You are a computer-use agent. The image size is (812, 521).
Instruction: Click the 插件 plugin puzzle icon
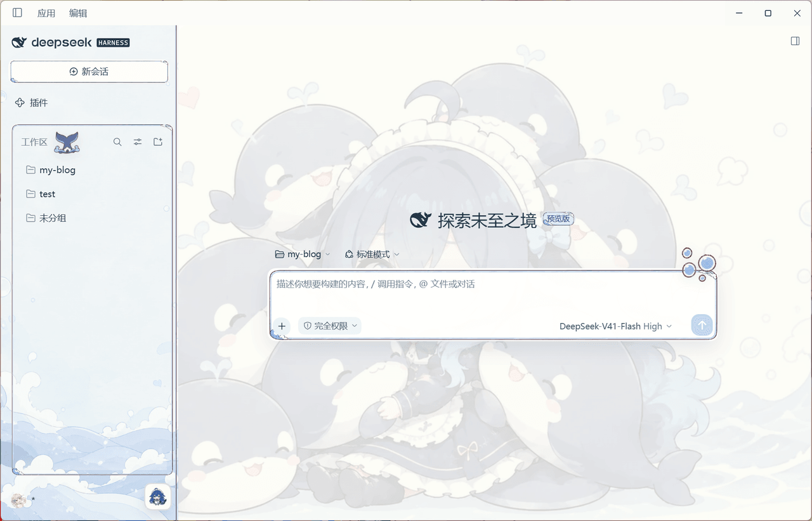[x=20, y=103]
